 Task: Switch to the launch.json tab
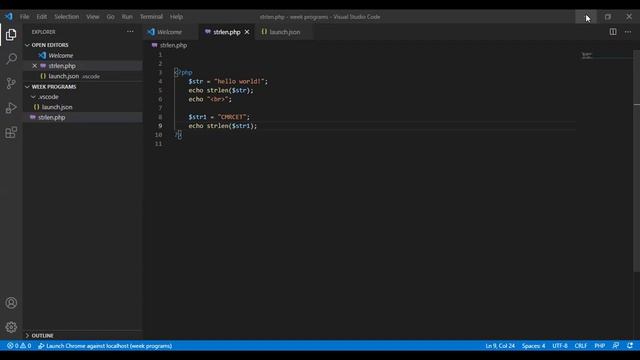(x=284, y=32)
